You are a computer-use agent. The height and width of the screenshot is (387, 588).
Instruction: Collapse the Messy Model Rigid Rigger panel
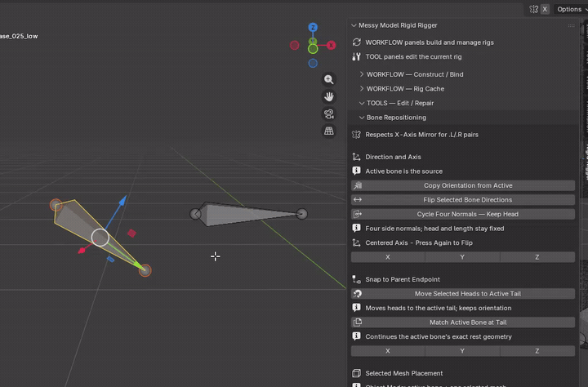coord(354,25)
